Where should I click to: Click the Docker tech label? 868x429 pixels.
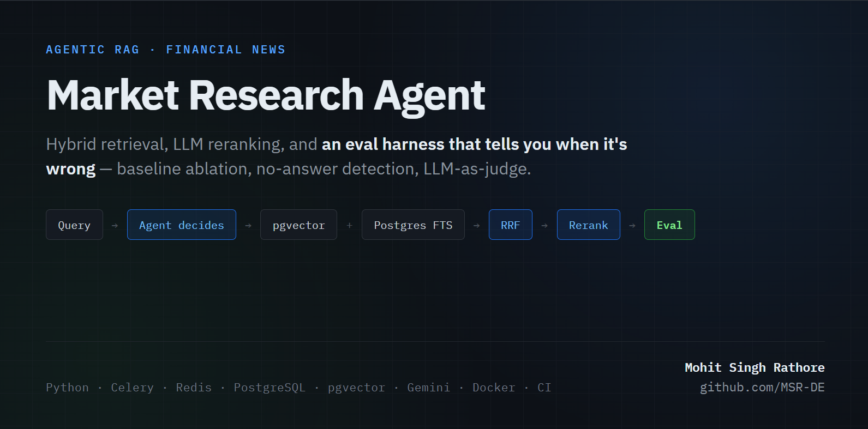tap(494, 388)
